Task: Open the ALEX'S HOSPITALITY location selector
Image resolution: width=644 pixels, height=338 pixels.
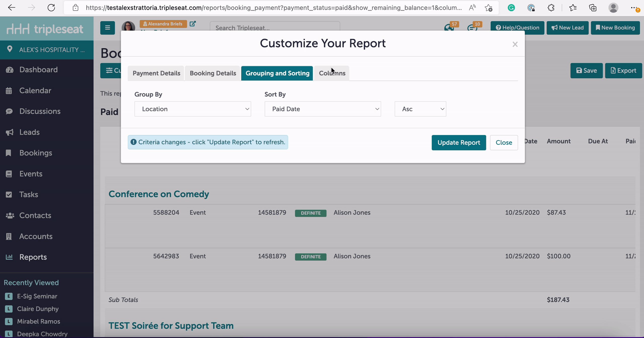Action: click(x=47, y=50)
